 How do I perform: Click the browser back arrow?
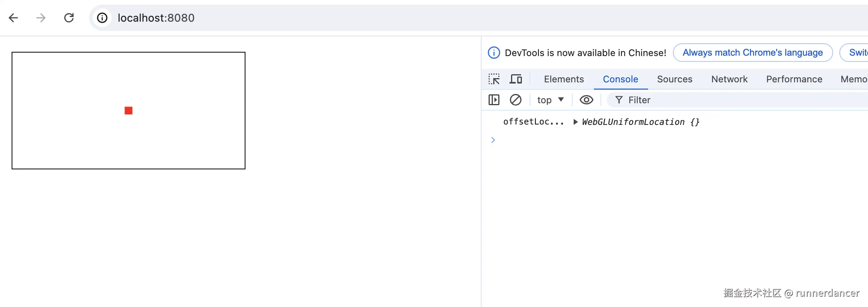pyautogui.click(x=14, y=18)
